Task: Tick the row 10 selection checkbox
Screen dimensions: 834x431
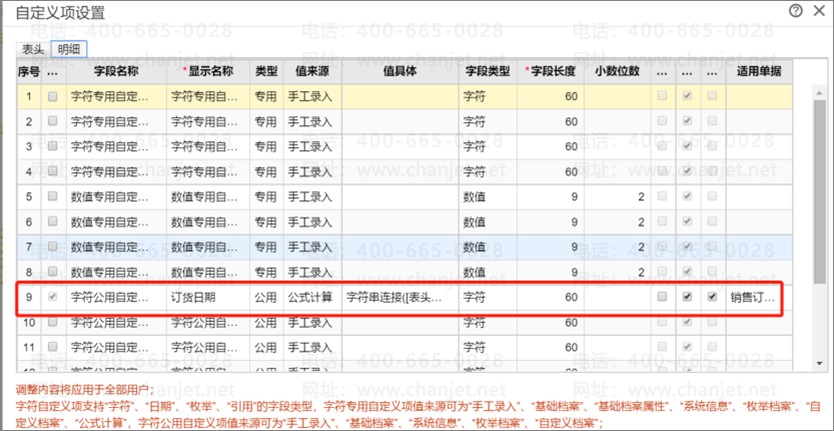Action: coord(52,322)
